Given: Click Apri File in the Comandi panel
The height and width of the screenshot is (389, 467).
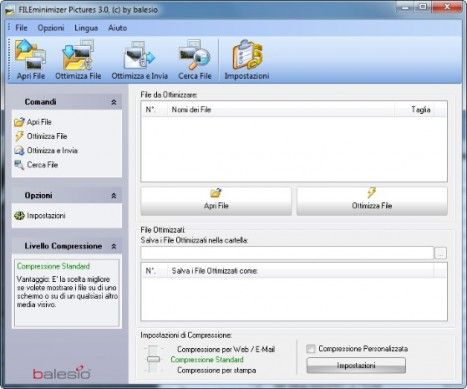Looking at the screenshot, I should (x=33, y=122).
